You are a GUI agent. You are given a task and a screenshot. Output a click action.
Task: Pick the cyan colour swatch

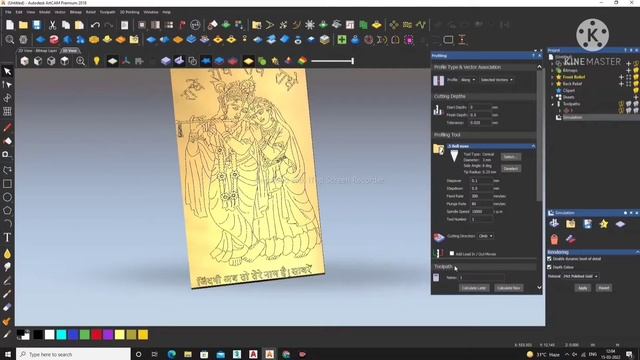click(61, 335)
